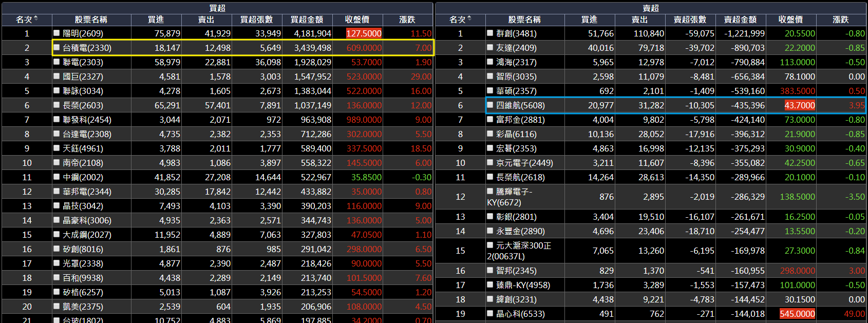
Task: Click the red highlighted 545.0000 price cell
Action: point(797,314)
